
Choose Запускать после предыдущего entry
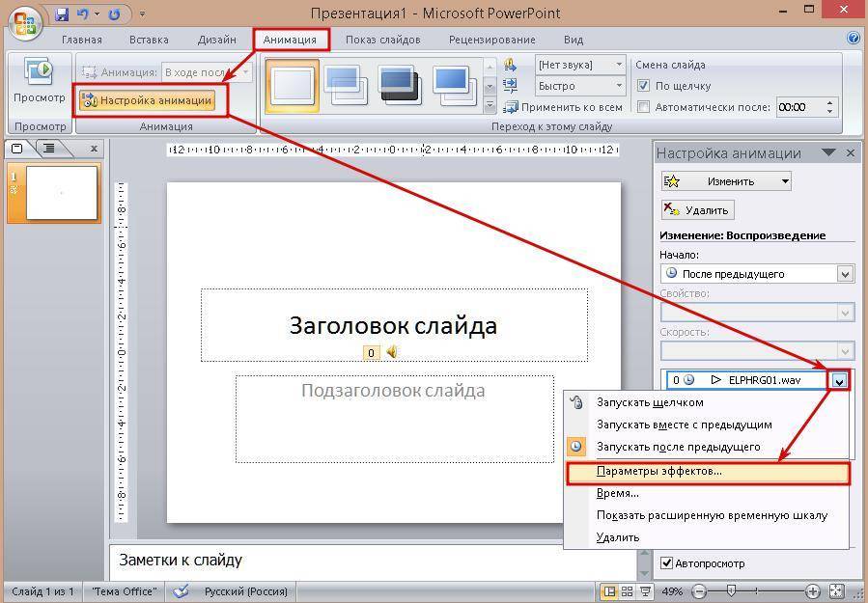coord(707,447)
